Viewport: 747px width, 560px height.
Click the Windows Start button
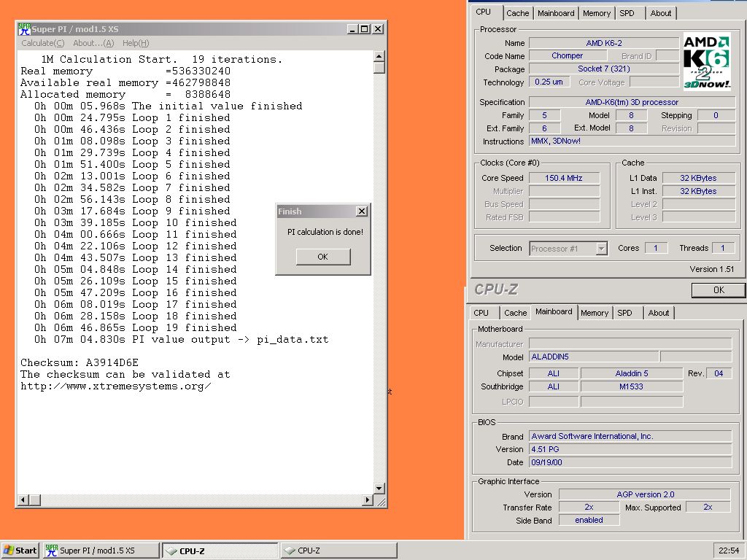click(x=20, y=551)
